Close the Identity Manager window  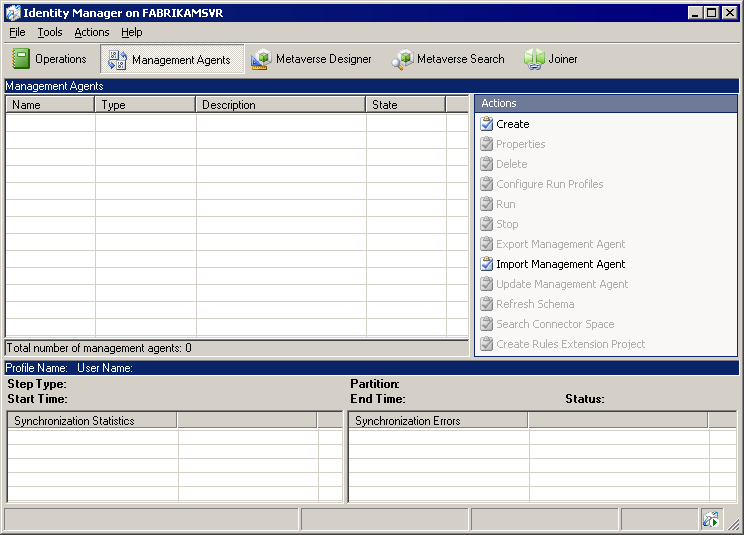coord(730,13)
